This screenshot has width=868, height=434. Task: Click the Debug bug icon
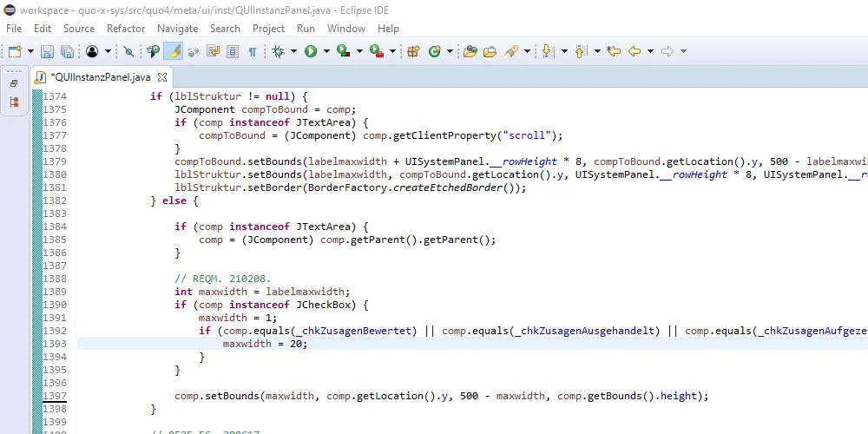pos(278,51)
